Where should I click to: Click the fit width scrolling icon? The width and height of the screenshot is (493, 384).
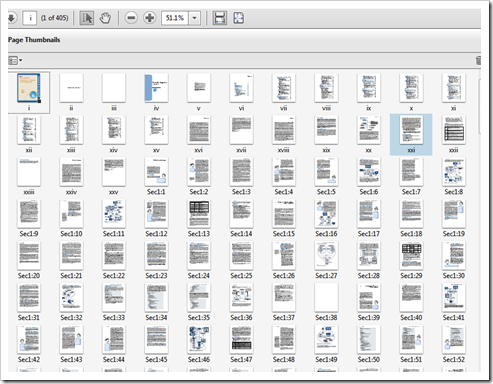[x=220, y=18]
